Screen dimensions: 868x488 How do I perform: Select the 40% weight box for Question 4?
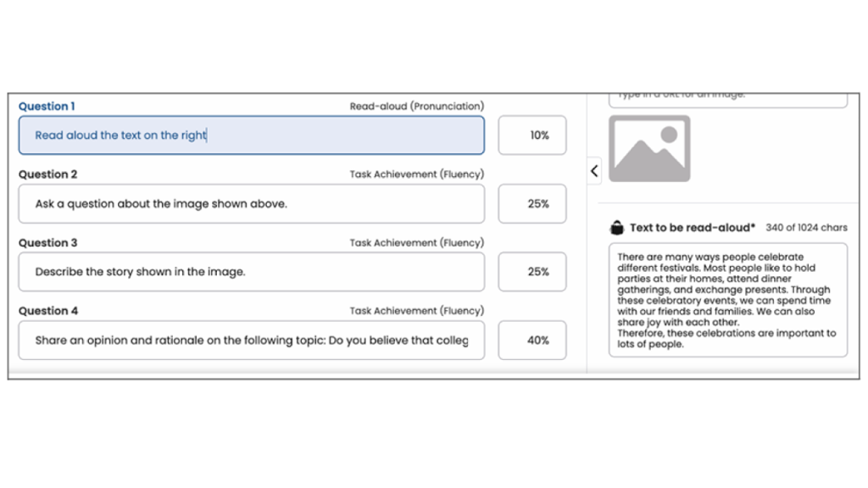click(531, 341)
